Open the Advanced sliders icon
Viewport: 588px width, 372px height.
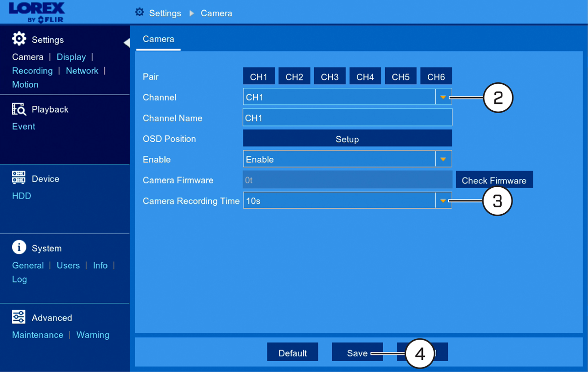[19, 317]
